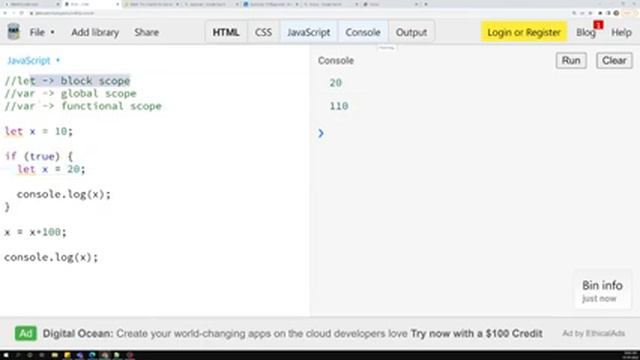Click the red Blog notification badge
The height and width of the screenshot is (360, 640).
click(x=598, y=25)
